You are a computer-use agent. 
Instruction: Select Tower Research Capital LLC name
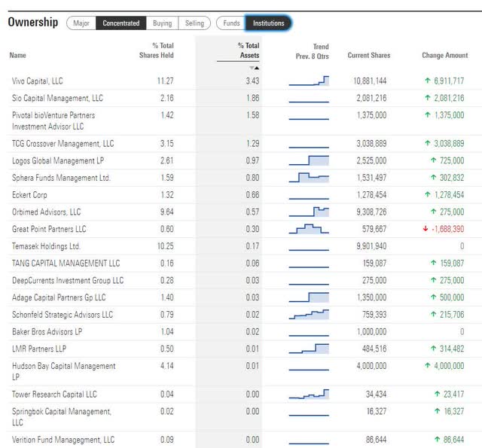(54, 395)
